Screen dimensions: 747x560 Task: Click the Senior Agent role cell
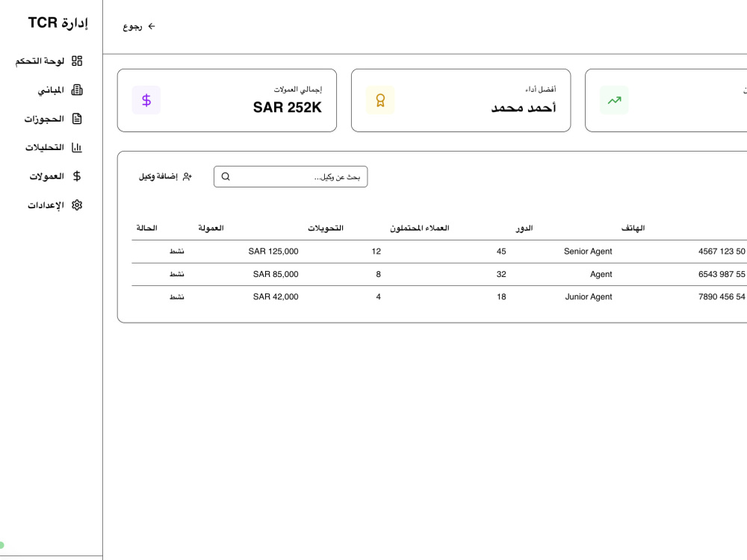point(588,252)
